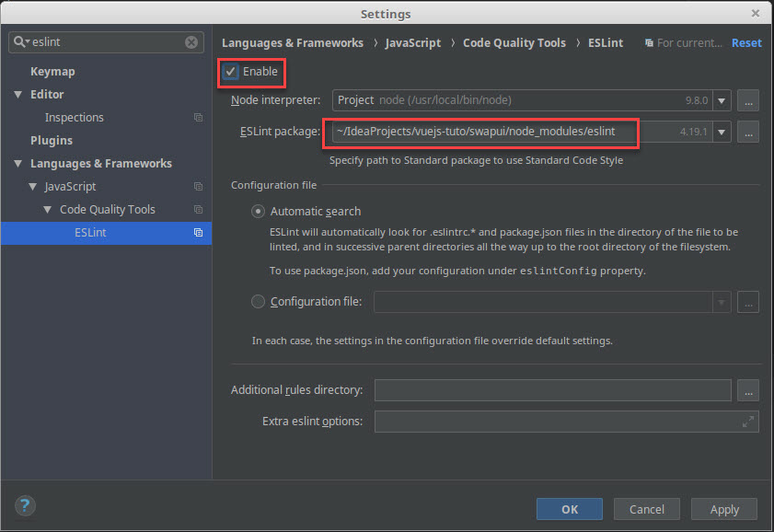Clear the eslint search field text
Viewport: 774px width, 532px height.
[x=191, y=42]
